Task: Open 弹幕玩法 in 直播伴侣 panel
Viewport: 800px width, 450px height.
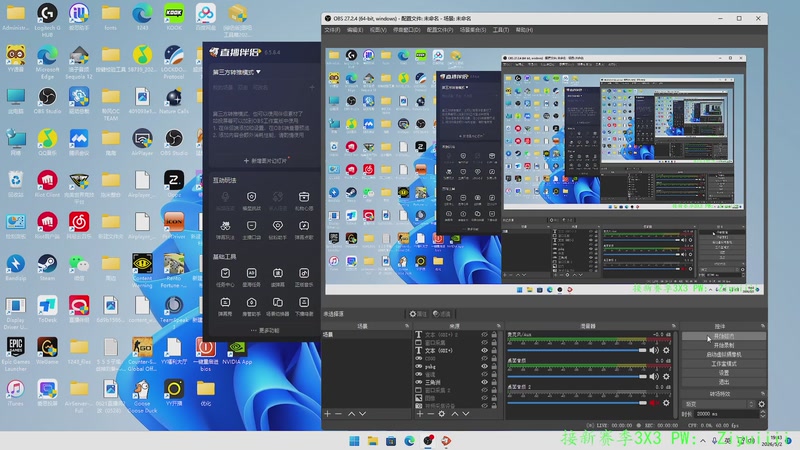Action: pyautogui.click(x=225, y=230)
